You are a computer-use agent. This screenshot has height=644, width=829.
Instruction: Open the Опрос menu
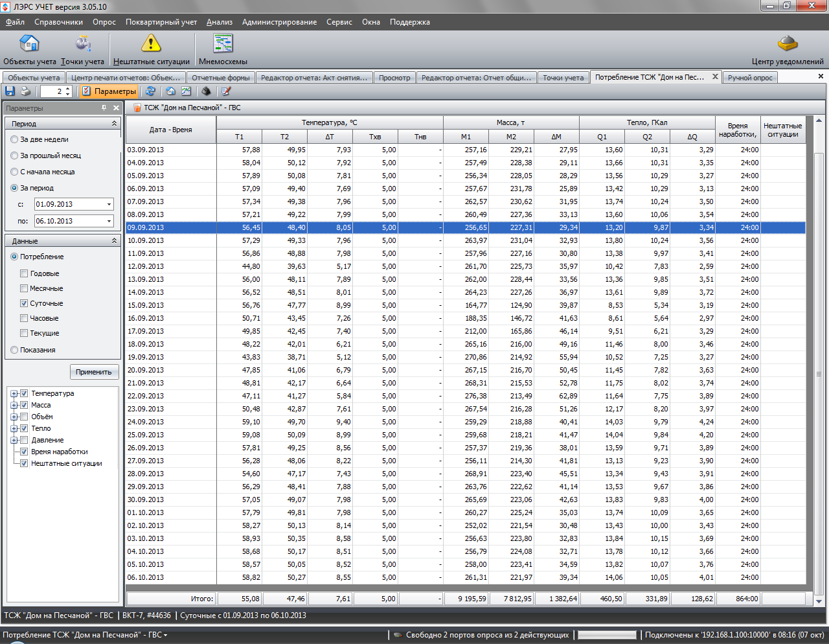104,22
